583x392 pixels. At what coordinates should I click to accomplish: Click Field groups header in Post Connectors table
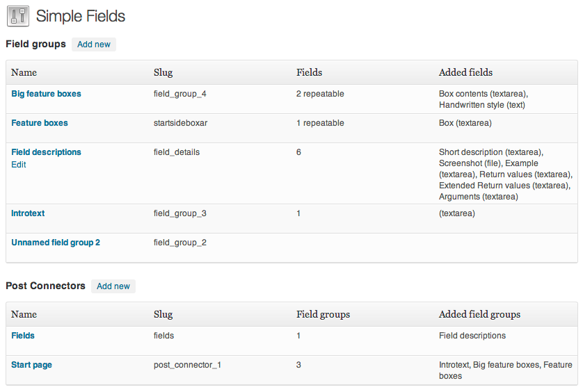click(x=323, y=314)
